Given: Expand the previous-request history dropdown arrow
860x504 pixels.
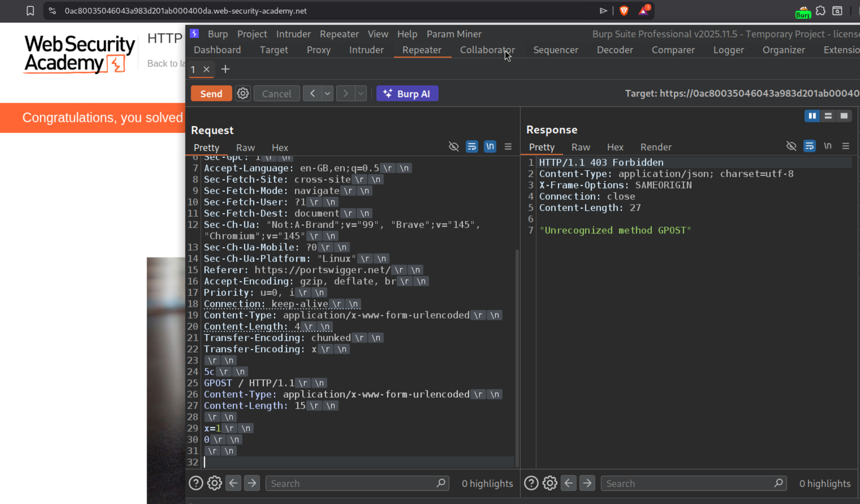Looking at the screenshot, I should pyautogui.click(x=328, y=94).
